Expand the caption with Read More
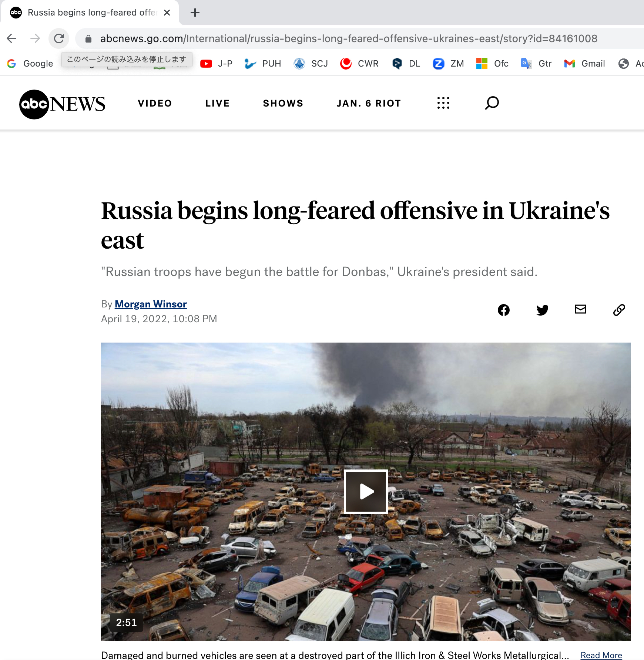Image resolution: width=644 pixels, height=660 pixels. click(x=601, y=655)
